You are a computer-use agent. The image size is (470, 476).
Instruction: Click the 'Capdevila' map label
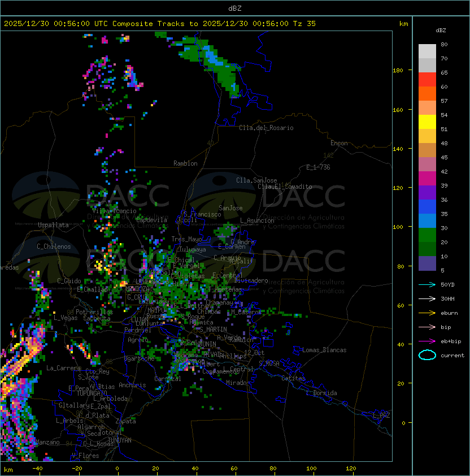(151, 220)
